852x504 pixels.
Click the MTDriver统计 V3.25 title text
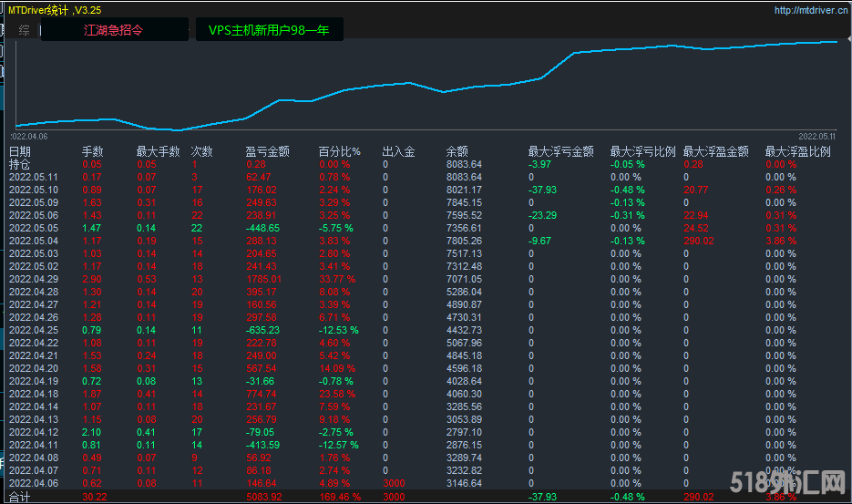pyautogui.click(x=55, y=10)
